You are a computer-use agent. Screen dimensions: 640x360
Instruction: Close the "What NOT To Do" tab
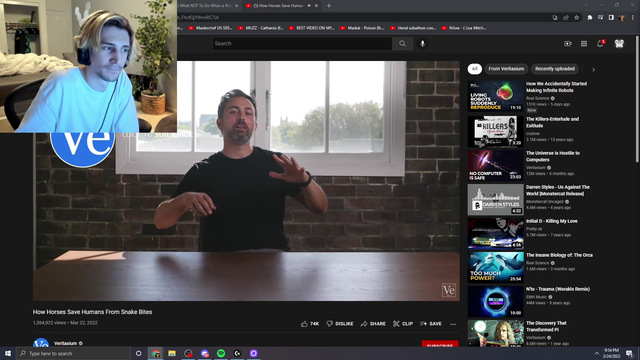click(x=236, y=6)
